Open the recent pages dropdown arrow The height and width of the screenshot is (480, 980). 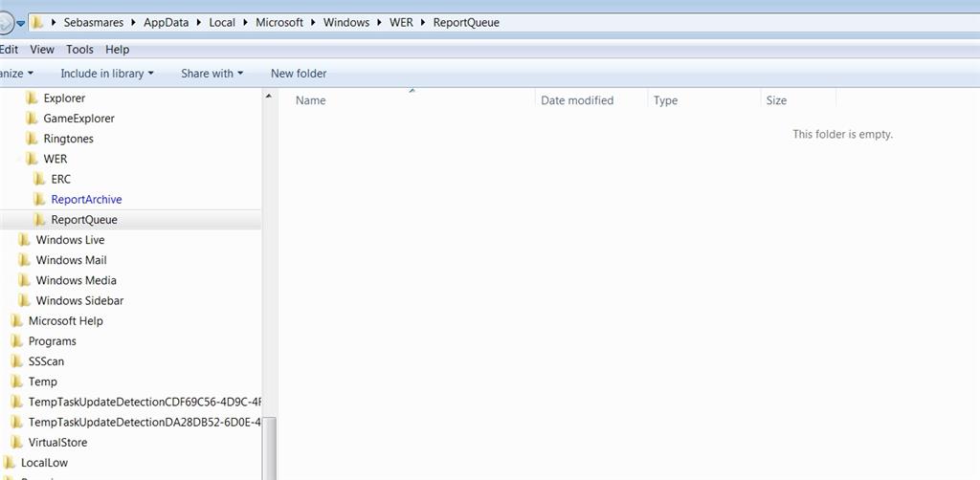pos(21,24)
